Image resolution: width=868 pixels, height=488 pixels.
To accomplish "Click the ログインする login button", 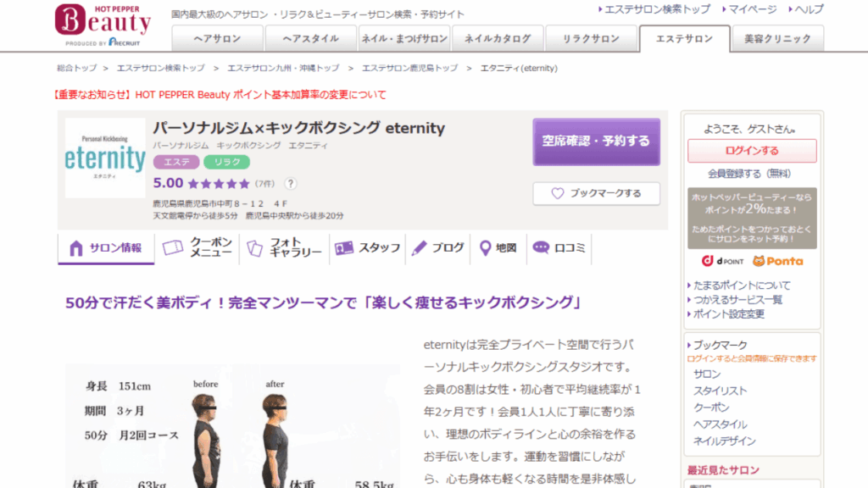I will 753,151.
